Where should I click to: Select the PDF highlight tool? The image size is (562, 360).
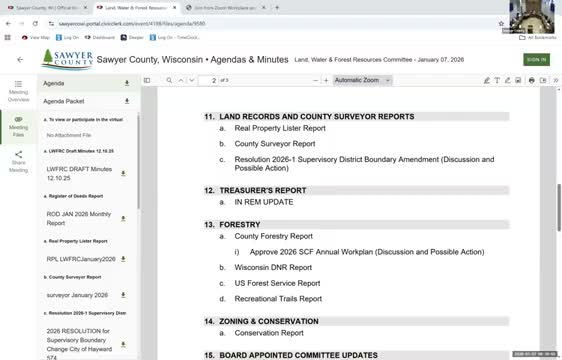(x=486, y=80)
